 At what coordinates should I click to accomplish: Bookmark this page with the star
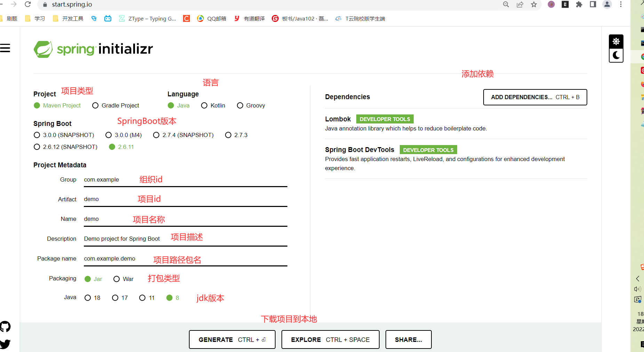(534, 5)
